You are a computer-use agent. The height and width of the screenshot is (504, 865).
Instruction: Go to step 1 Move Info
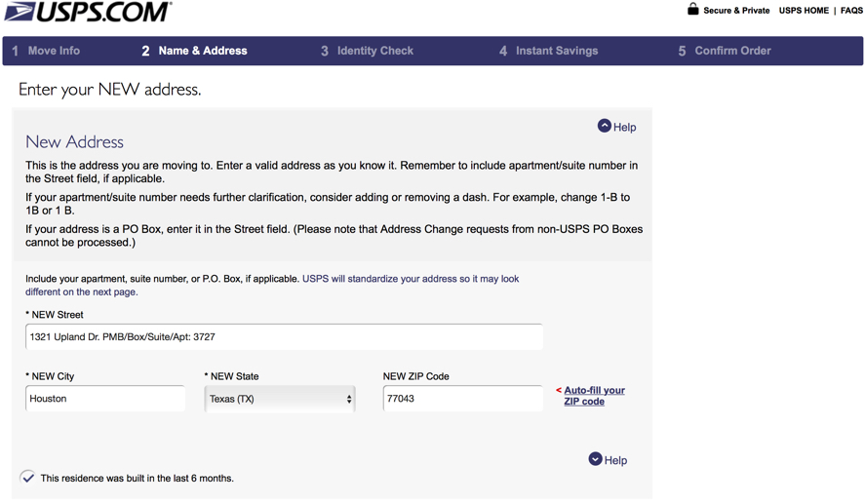46,51
